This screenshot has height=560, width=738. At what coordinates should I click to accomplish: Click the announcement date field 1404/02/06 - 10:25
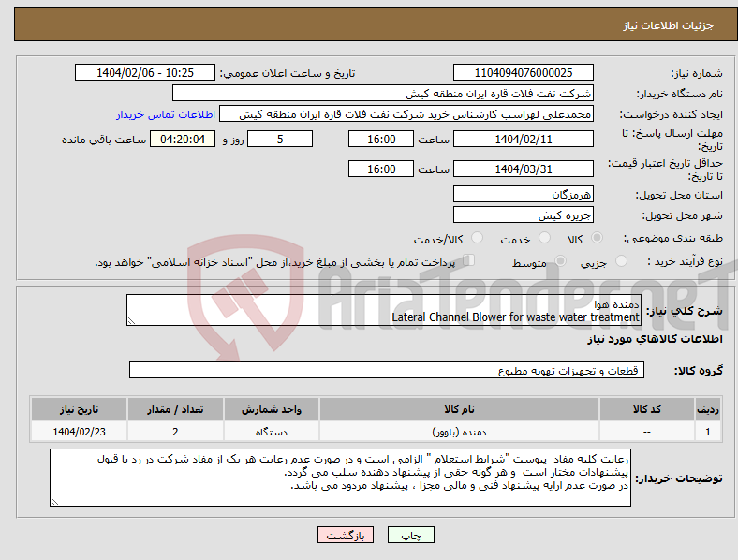pos(145,72)
